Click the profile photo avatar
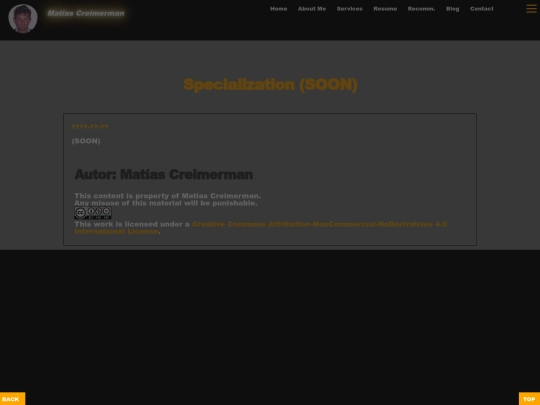Viewport: 540px width, 405px height. tap(23, 19)
